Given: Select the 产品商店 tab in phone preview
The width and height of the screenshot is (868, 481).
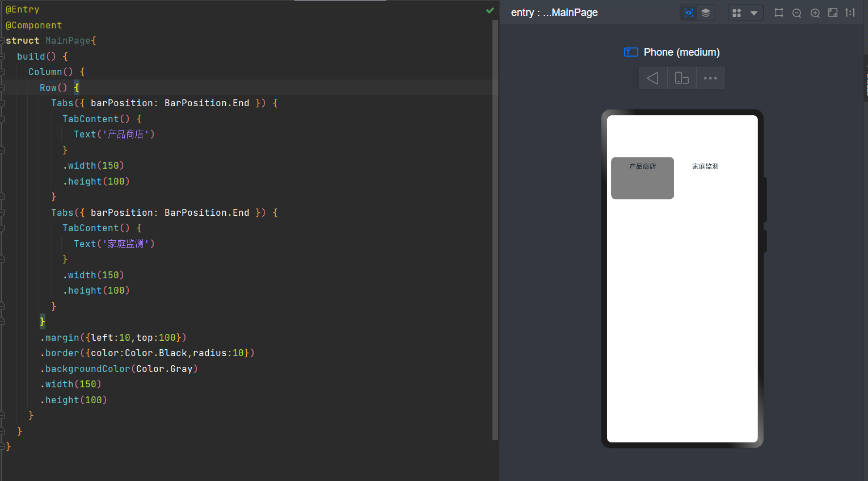Looking at the screenshot, I should coord(642,166).
